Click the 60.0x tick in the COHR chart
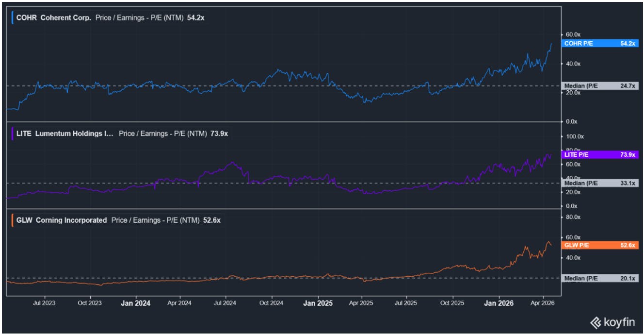Image resolution: width=644 pixels, height=334 pixels. click(573, 34)
